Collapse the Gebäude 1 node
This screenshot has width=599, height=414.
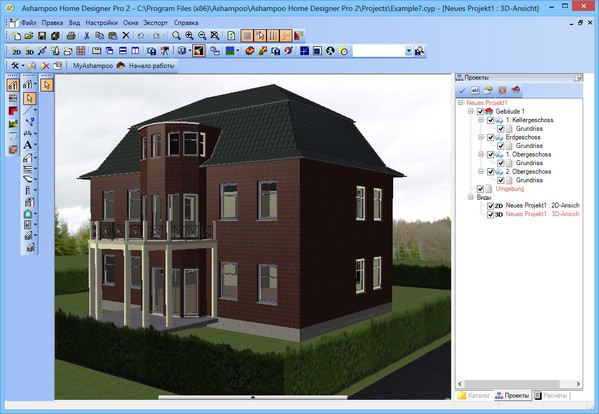471,111
